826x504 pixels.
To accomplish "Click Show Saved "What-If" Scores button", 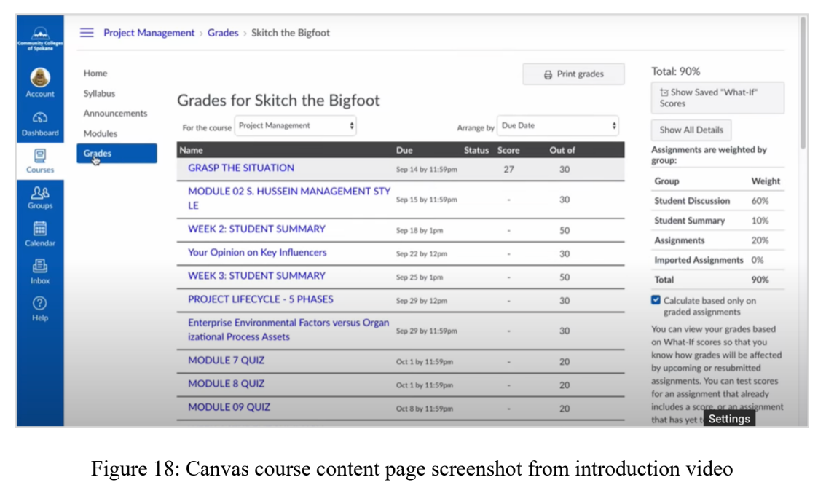I will point(717,98).
